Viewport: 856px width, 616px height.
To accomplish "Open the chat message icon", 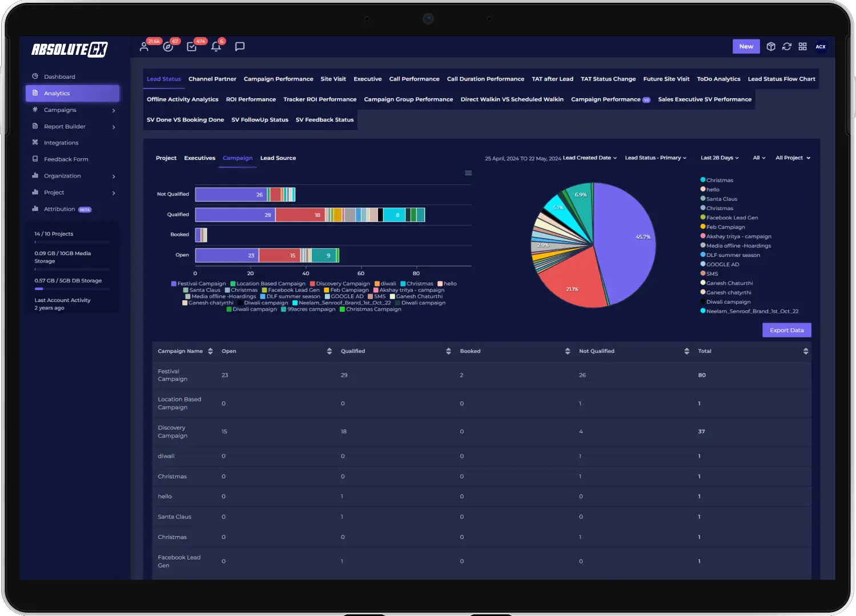I will [240, 47].
